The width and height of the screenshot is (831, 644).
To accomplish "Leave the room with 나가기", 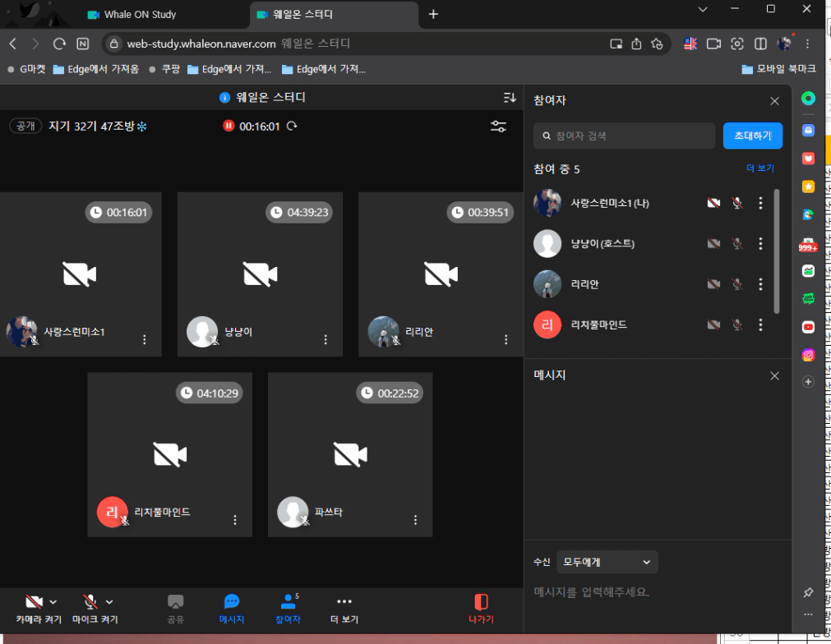I will click(481, 609).
